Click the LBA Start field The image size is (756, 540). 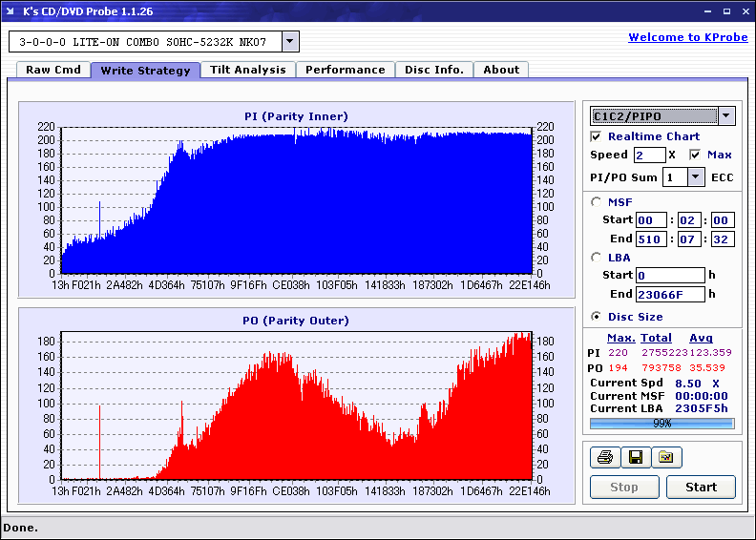click(x=670, y=275)
